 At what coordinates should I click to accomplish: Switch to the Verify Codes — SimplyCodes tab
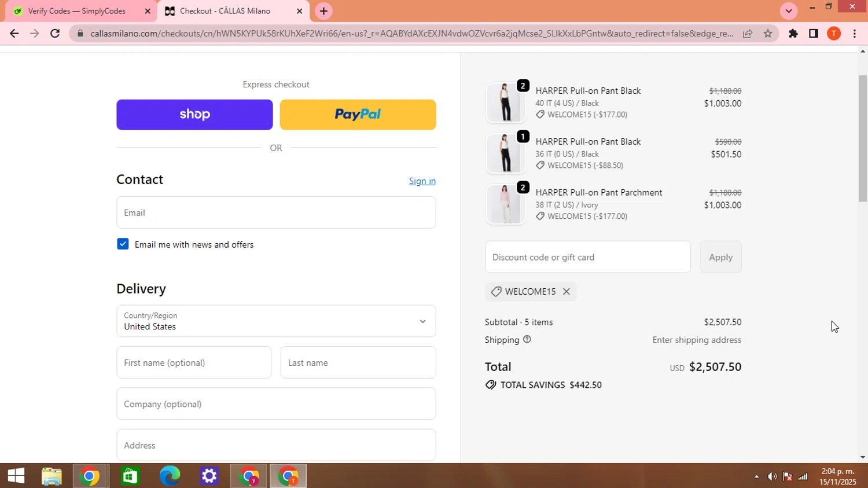(x=81, y=11)
